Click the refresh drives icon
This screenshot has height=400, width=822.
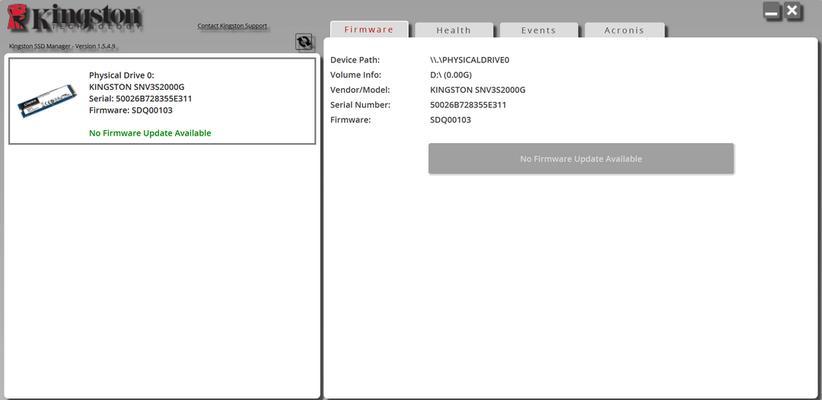point(304,42)
